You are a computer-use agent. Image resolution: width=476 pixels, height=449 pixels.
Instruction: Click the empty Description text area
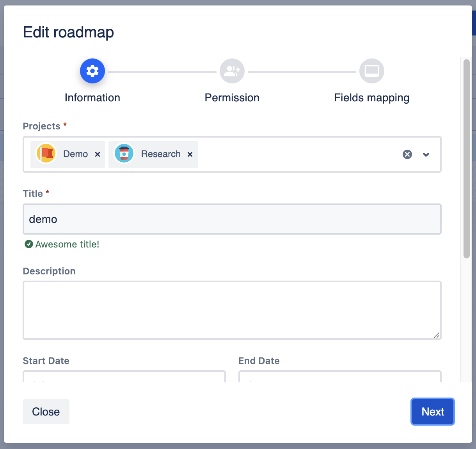(232, 310)
